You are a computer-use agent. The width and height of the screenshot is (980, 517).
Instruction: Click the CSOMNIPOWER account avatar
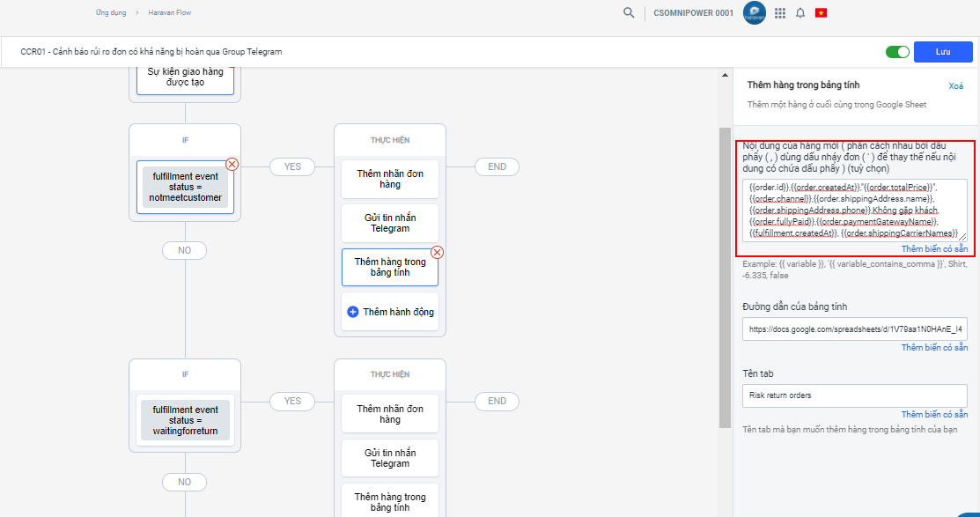click(x=754, y=13)
